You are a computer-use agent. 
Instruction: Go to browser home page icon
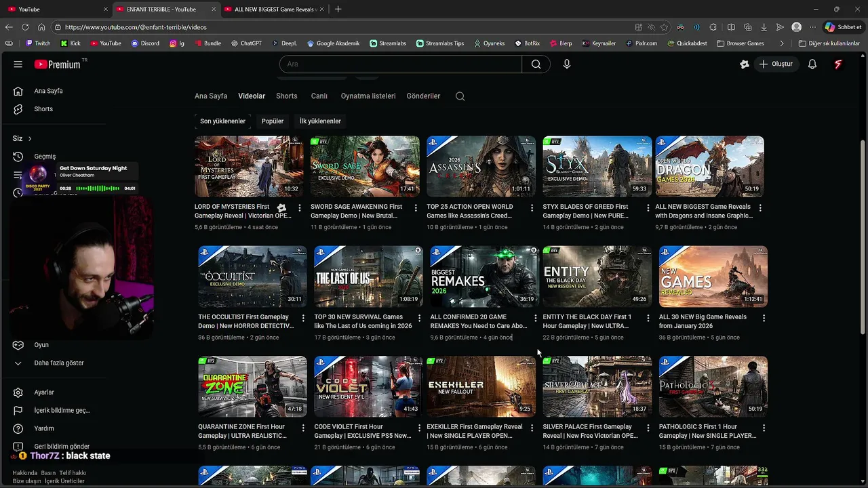[x=41, y=27]
